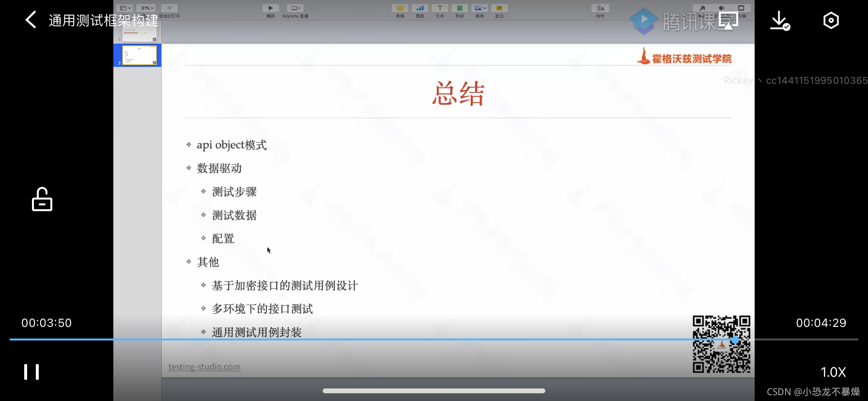Image resolution: width=868 pixels, height=401 pixels.
Task: Click bullet 通用测试用例封装
Action: [x=257, y=332]
